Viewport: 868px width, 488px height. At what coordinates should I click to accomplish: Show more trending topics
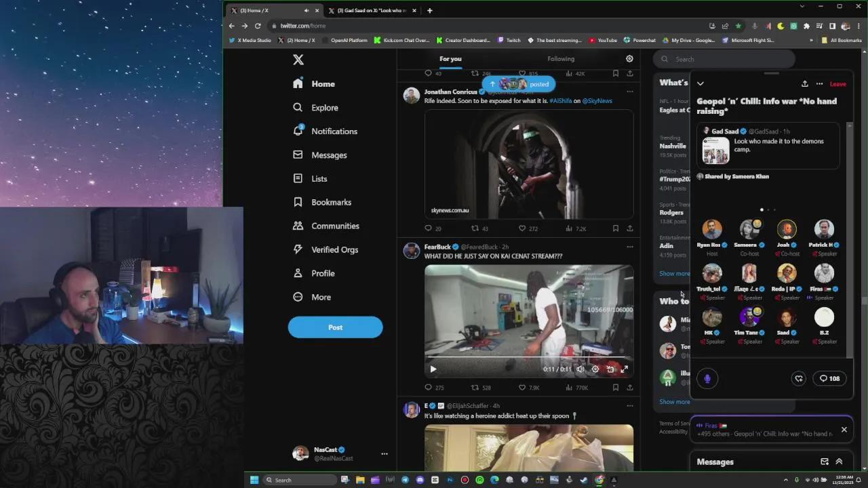[x=674, y=274]
